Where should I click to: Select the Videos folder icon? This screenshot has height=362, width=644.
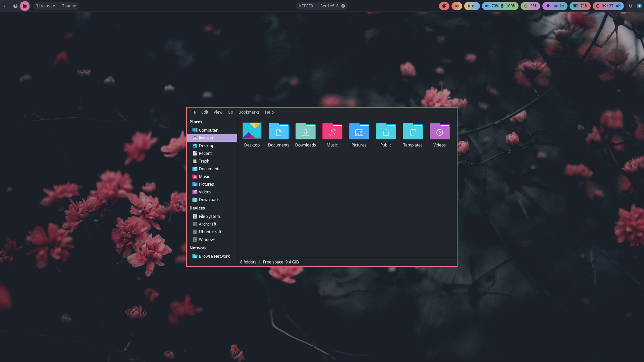tap(439, 132)
